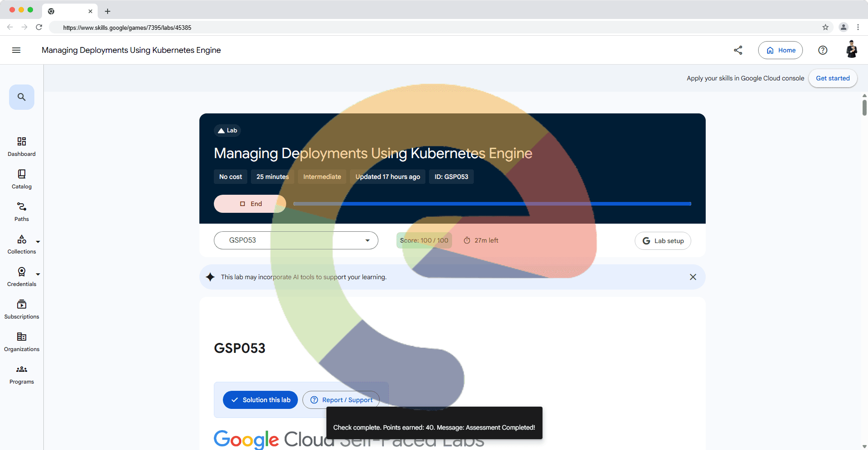Expand the Credentials submenu arrow
This screenshot has height=450, width=868.
coord(38,274)
